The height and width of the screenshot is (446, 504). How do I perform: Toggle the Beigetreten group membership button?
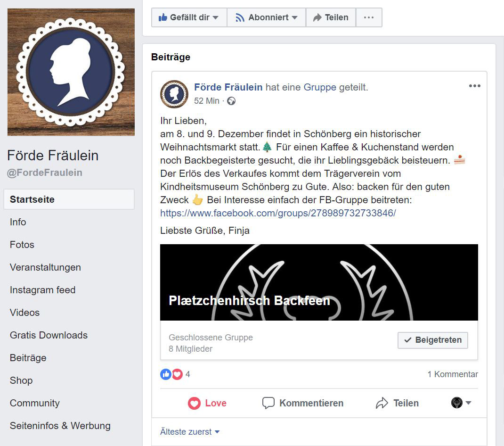(x=433, y=340)
